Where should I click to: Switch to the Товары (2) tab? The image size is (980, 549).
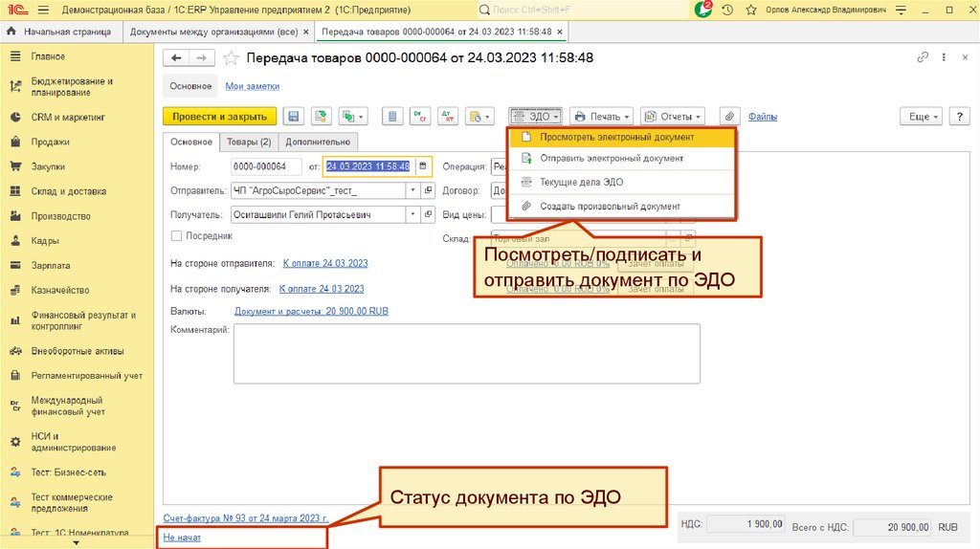tap(249, 142)
